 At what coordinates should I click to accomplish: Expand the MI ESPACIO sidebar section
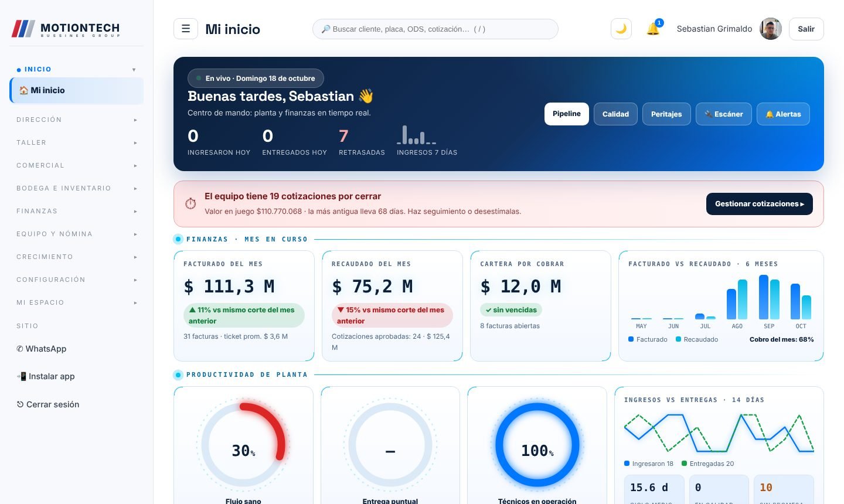pos(77,302)
